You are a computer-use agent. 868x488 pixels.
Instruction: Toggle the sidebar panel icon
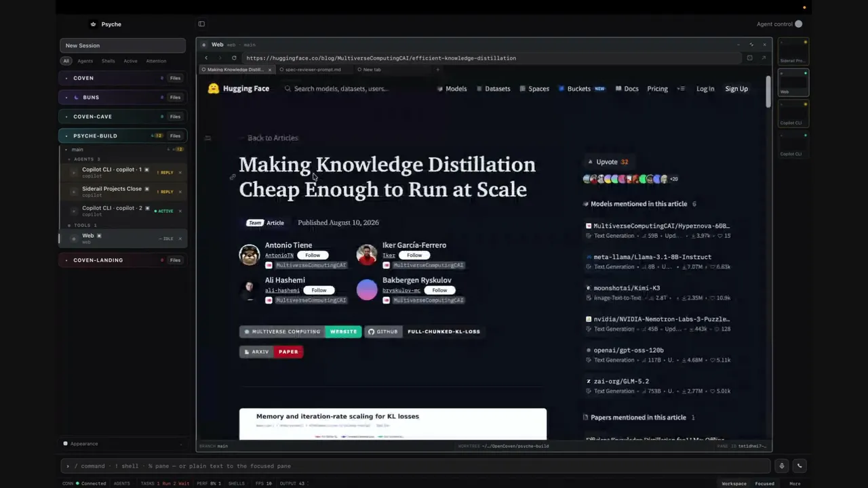(x=201, y=24)
